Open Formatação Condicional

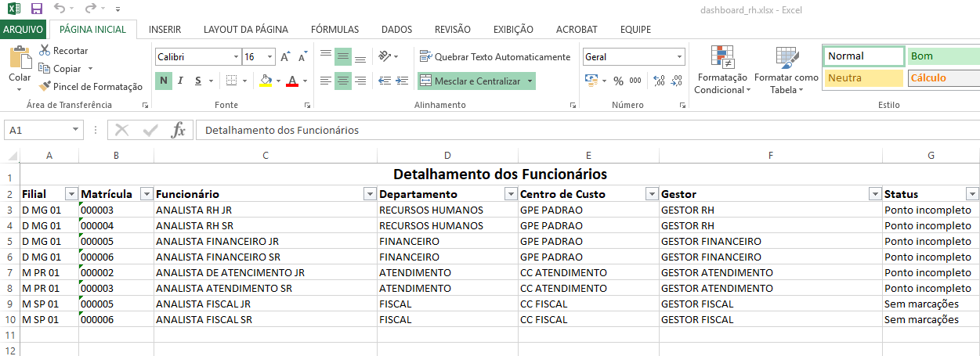coord(721,70)
